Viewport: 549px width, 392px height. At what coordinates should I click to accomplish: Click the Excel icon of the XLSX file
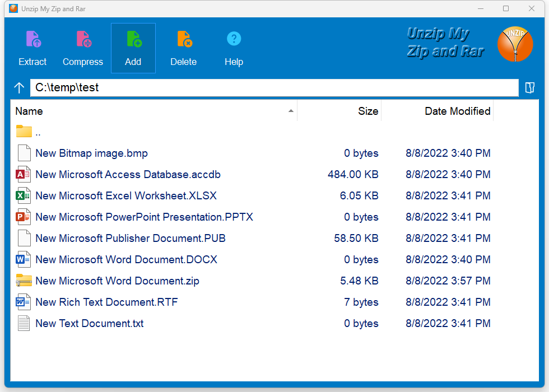23,195
